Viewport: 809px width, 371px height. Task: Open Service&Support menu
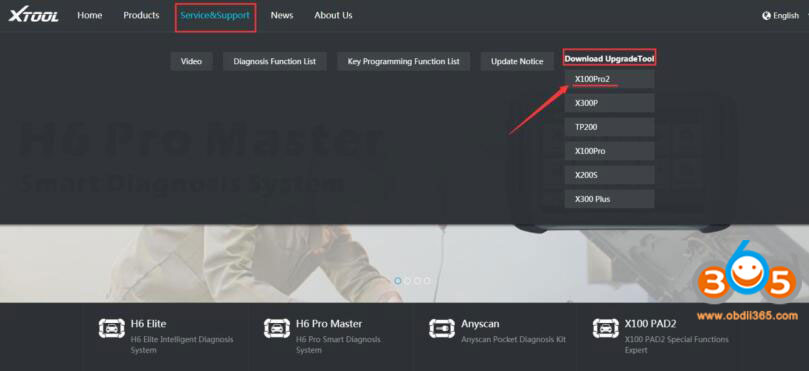215,15
